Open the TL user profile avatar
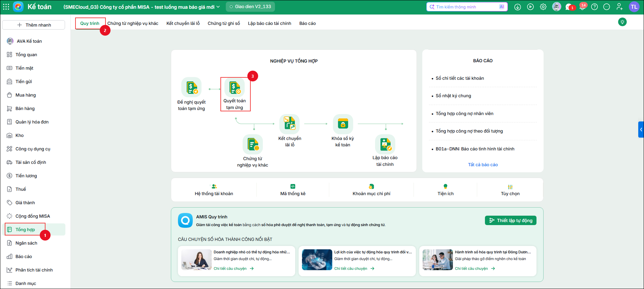The width and height of the screenshot is (644, 289). pos(634,7)
